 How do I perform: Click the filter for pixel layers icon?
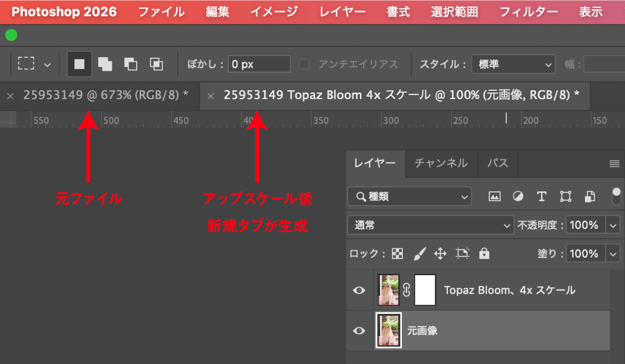(x=494, y=196)
